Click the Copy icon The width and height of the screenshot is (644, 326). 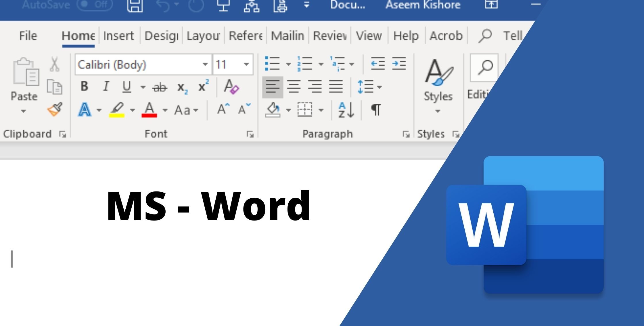[54, 87]
